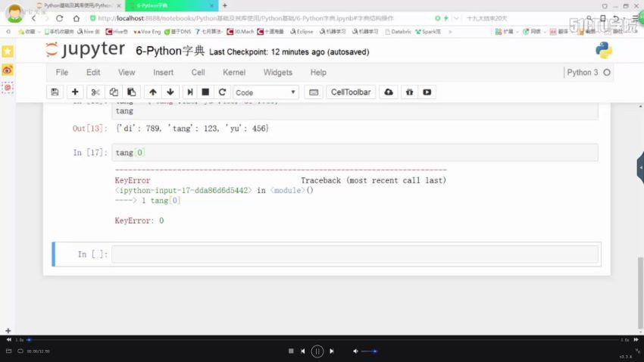Image resolution: width=644 pixels, height=362 pixels.
Task: Move selected cell down
Action: click(170, 92)
